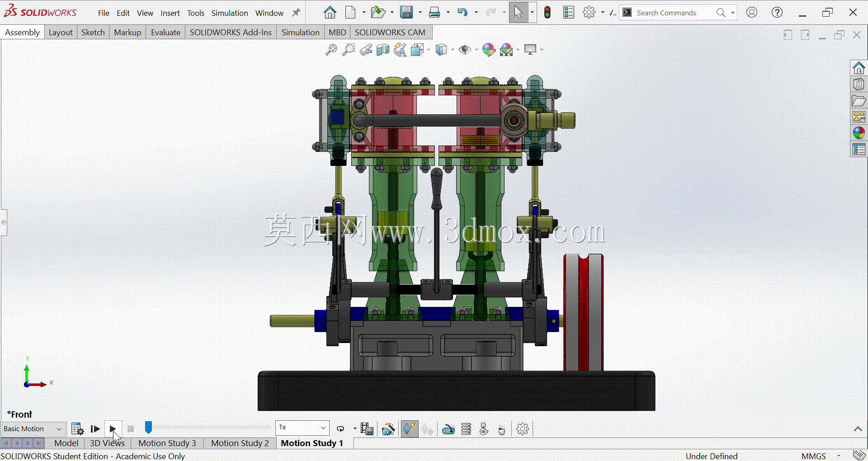Screen dimensions: 868x461
Task: Undo the last action
Action: pyautogui.click(x=462, y=13)
